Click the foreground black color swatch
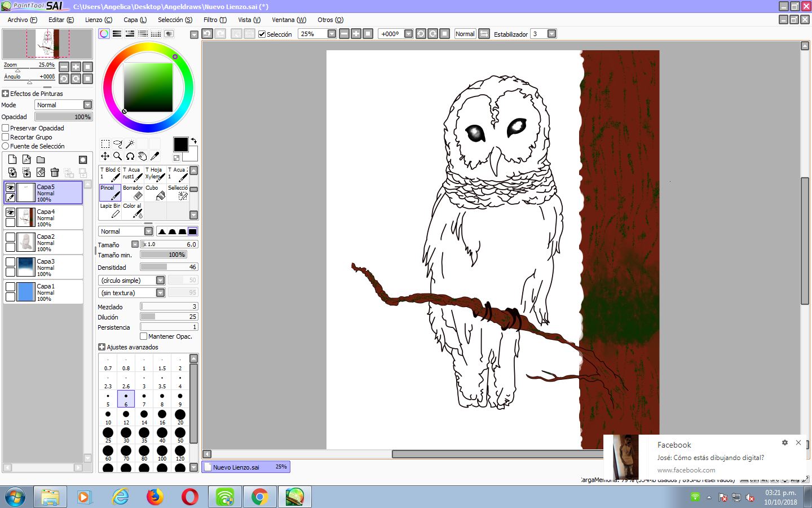Screen dimensions: 812x508 point(180,144)
